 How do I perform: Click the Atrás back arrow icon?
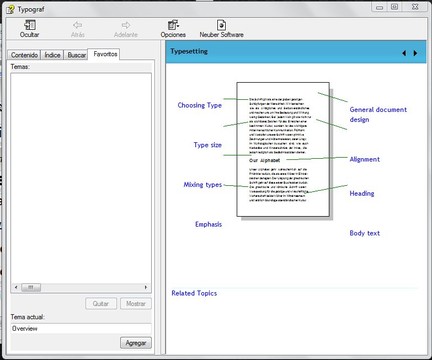pyautogui.click(x=78, y=25)
